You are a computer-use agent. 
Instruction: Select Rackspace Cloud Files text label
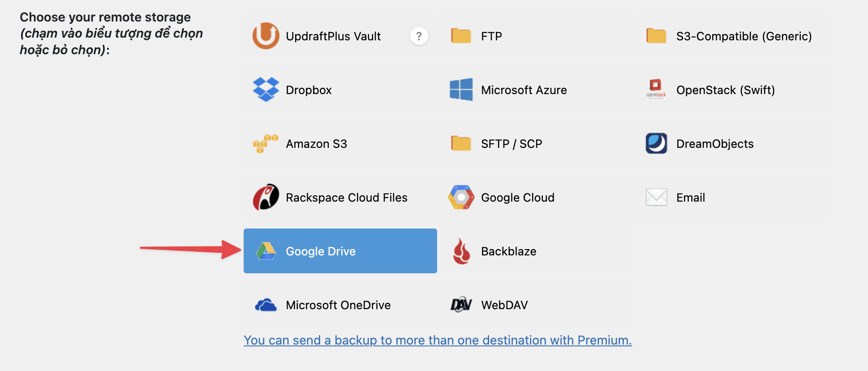[x=346, y=198]
